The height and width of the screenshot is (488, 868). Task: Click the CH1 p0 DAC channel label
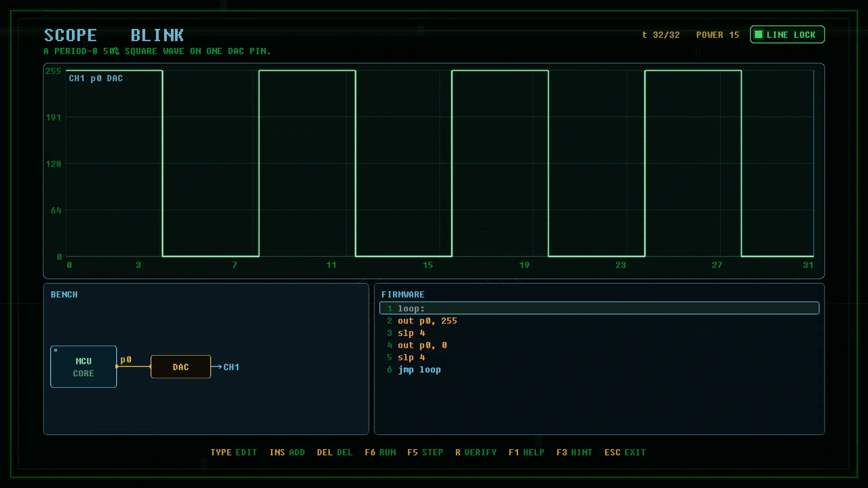(x=96, y=78)
